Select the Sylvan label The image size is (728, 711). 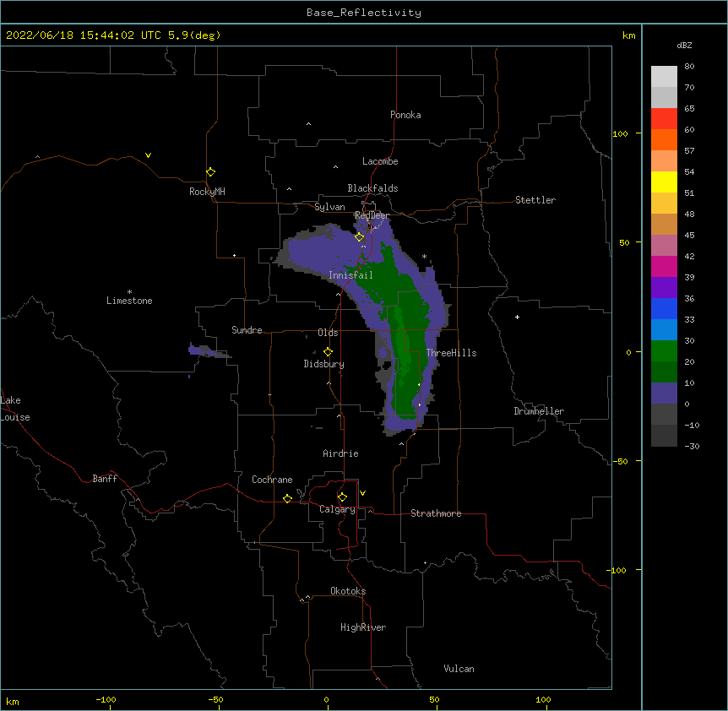point(329,207)
